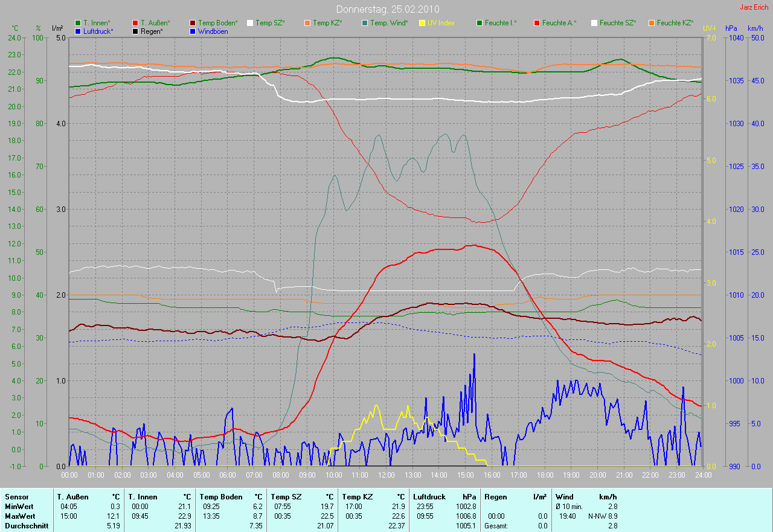773x532 pixels.
Task: Select the 'Feuchte KZ*' legend label
Action: coord(675,23)
